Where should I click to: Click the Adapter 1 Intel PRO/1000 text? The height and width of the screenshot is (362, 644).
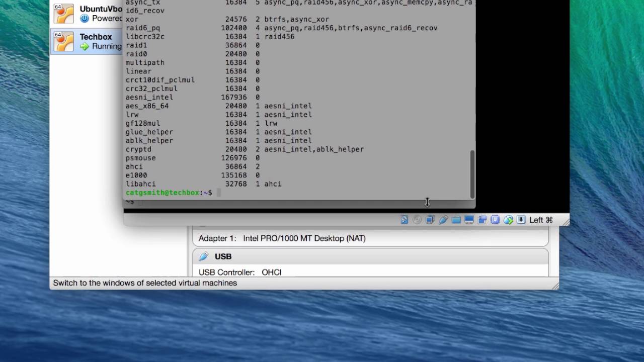[282, 238]
